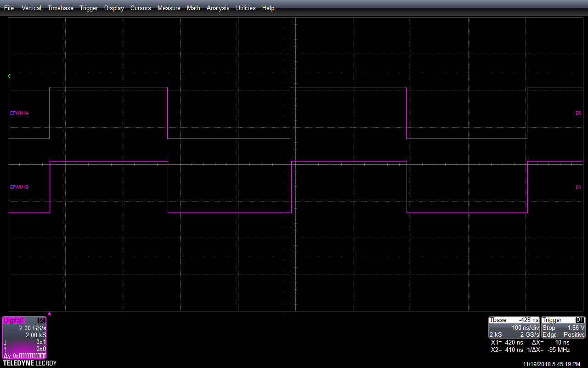
Task: Open the Trigger descriptor box
Action: [x=564, y=327]
